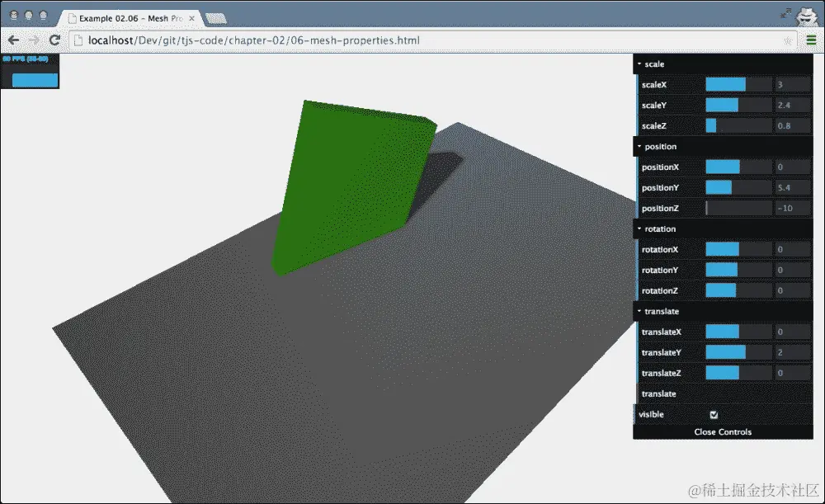Click the positionX value field
The width and height of the screenshot is (825, 504).
[x=792, y=167]
